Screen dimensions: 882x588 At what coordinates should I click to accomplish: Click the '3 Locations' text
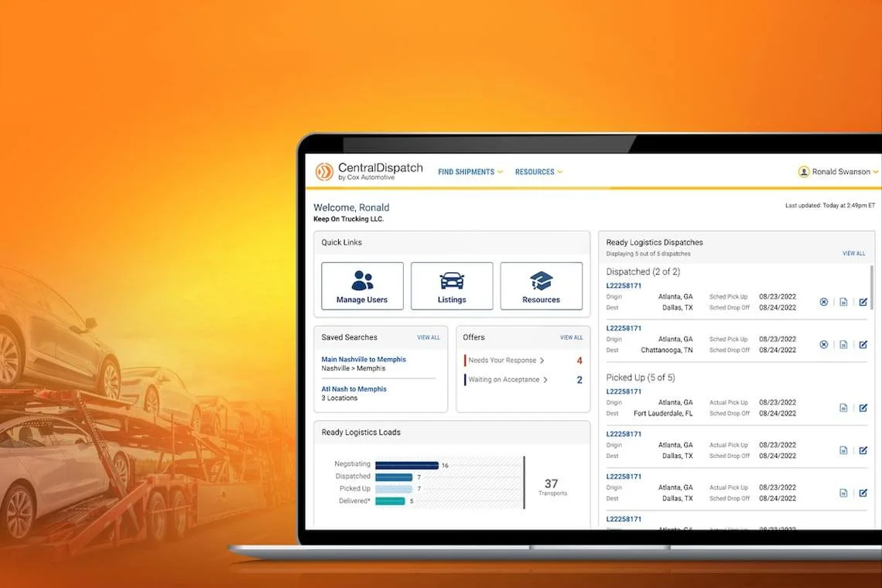pyautogui.click(x=339, y=398)
